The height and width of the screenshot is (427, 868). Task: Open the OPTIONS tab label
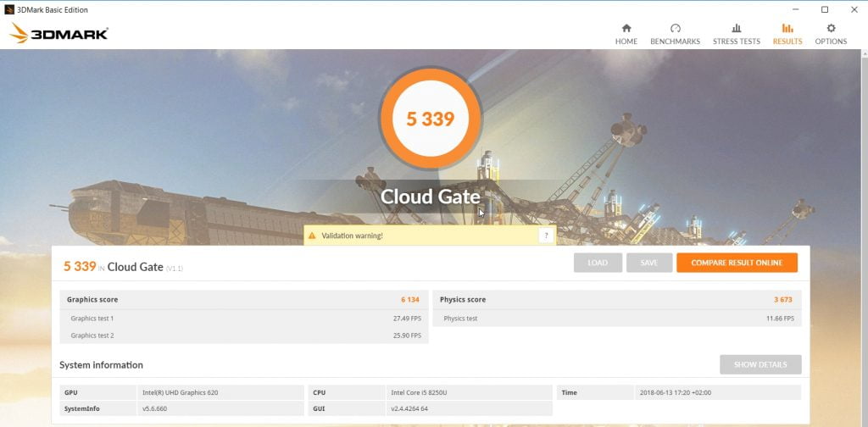pos(831,42)
